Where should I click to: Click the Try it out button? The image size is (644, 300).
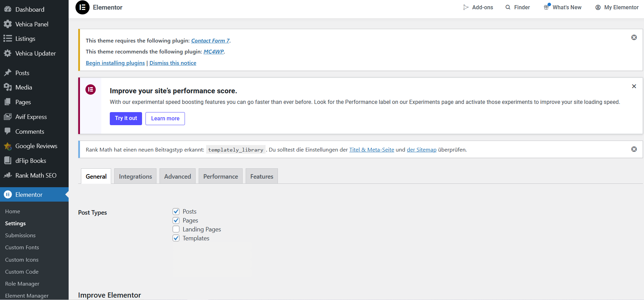click(x=126, y=118)
